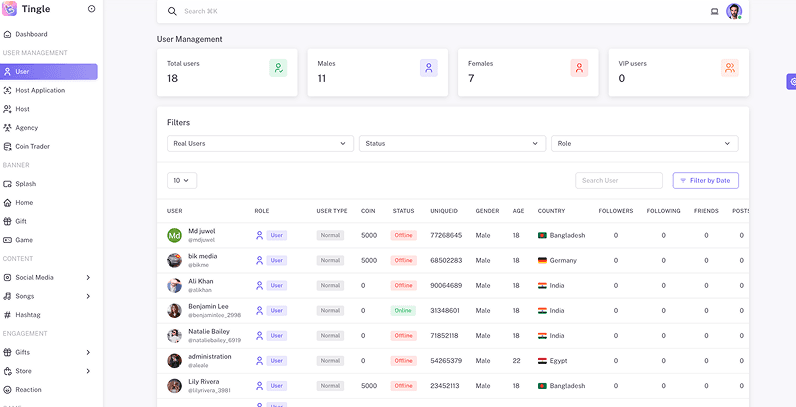Click the Home house icon
796x407 pixels.
coord(7,202)
